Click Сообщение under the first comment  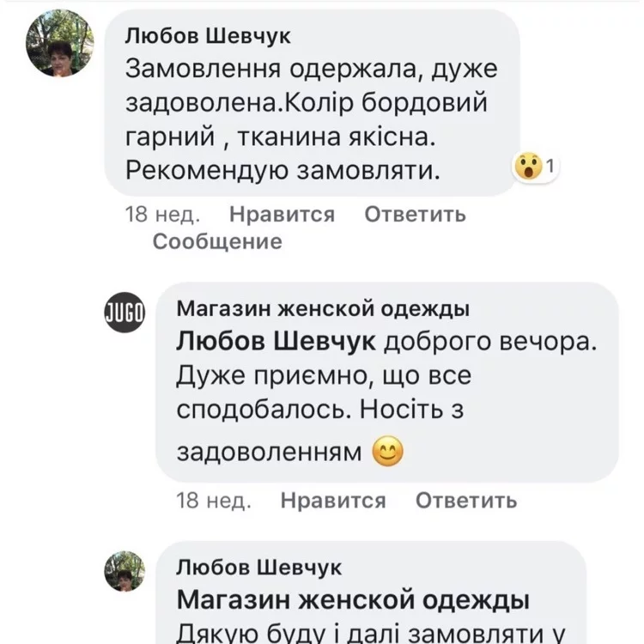[217, 241]
